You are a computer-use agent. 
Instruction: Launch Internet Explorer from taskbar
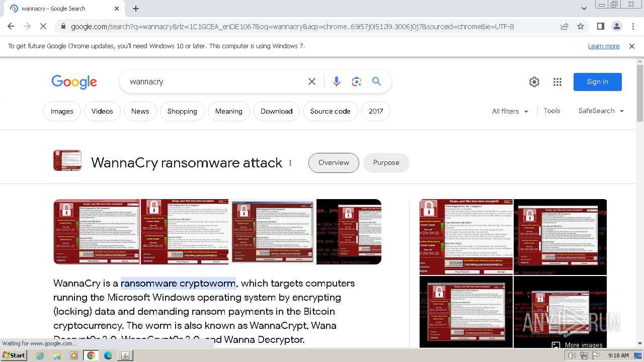pyautogui.click(x=40, y=355)
